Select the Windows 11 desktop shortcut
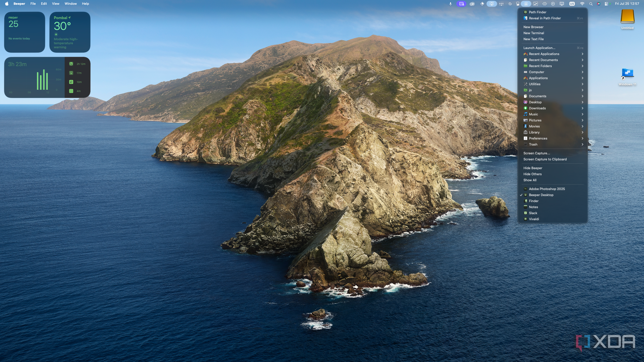The width and height of the screenshot is (644, 362). 627,77
